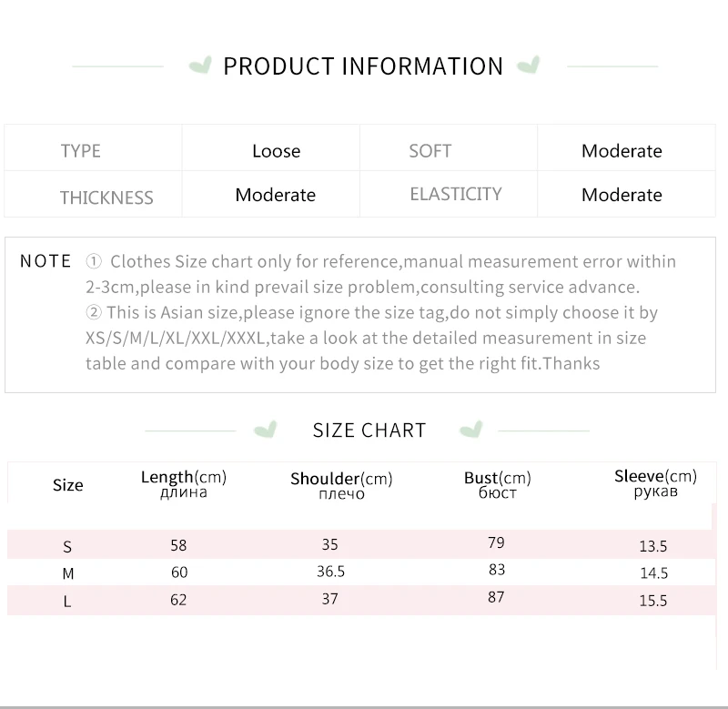Click the L size row label

67,602
